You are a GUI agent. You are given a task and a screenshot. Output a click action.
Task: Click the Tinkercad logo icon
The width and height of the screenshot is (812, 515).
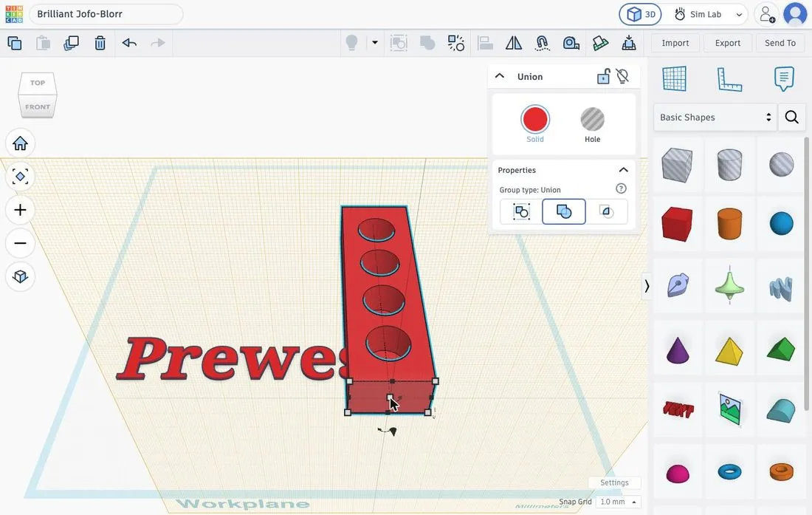pos(14,14)
